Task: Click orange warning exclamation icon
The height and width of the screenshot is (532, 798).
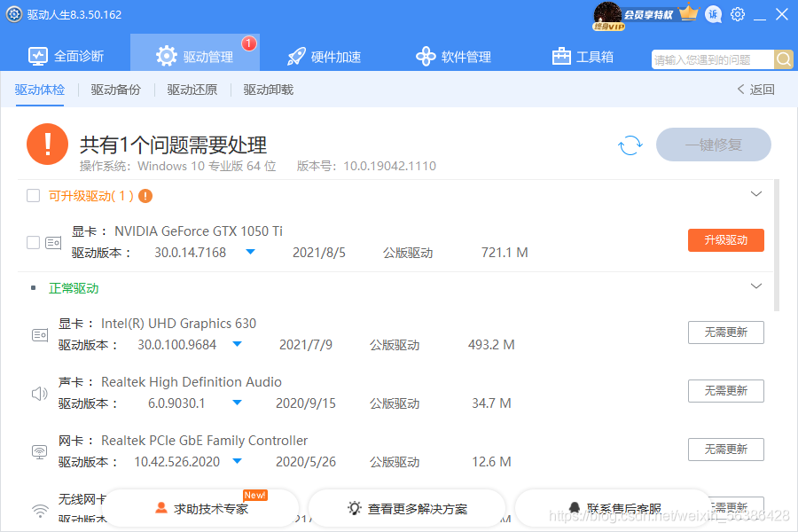Action: (x=47, y=145)
